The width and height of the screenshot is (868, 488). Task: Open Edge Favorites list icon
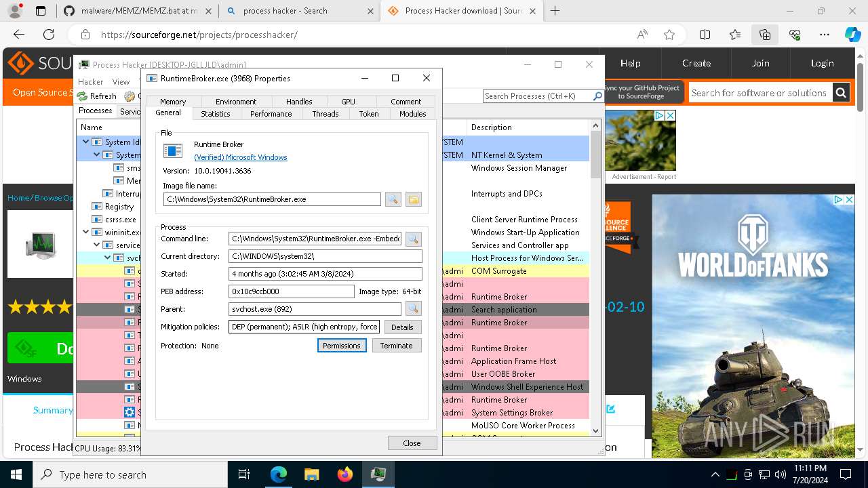[x=735, y=35]
